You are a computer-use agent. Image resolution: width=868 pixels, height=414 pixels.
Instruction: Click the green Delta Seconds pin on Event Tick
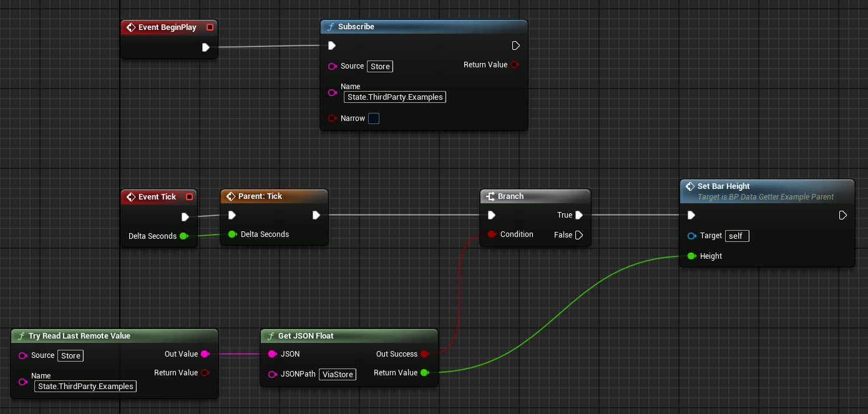(x=184, y=236)
